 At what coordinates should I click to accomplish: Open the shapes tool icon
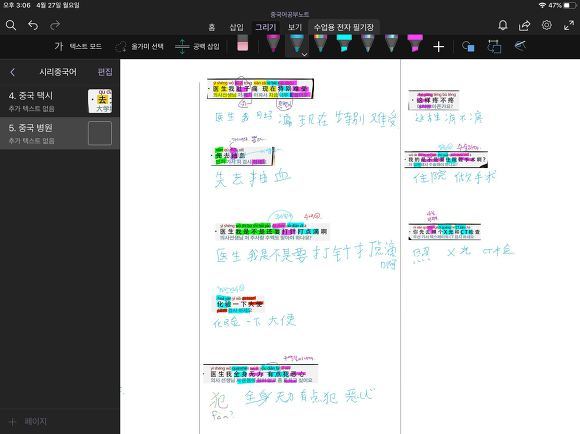(x=468, y=47)
